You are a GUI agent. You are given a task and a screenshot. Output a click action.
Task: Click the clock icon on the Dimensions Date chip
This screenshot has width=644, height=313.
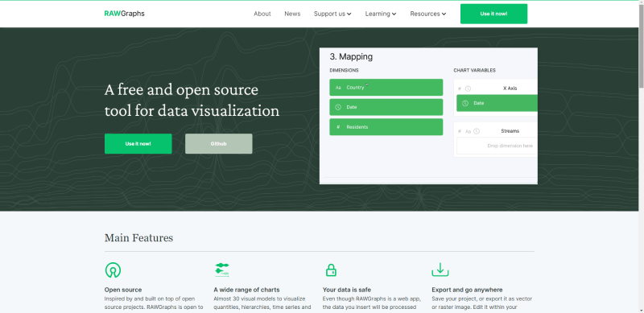(338, 107)
